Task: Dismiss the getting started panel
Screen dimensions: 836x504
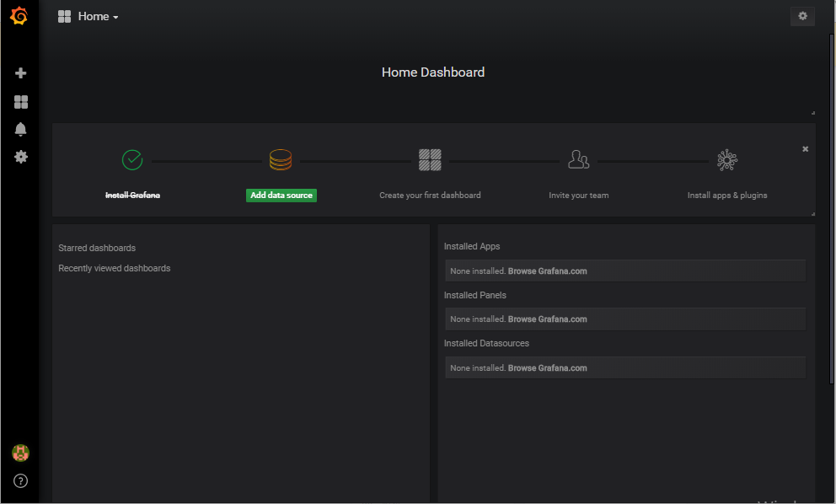Action: coord(805,149)
